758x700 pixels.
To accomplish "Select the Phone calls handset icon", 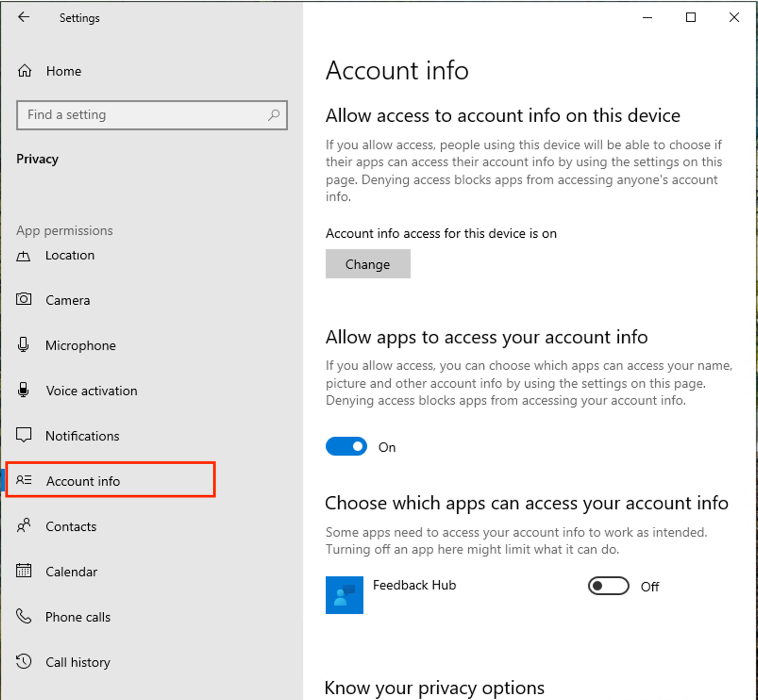I will [24, 616].
